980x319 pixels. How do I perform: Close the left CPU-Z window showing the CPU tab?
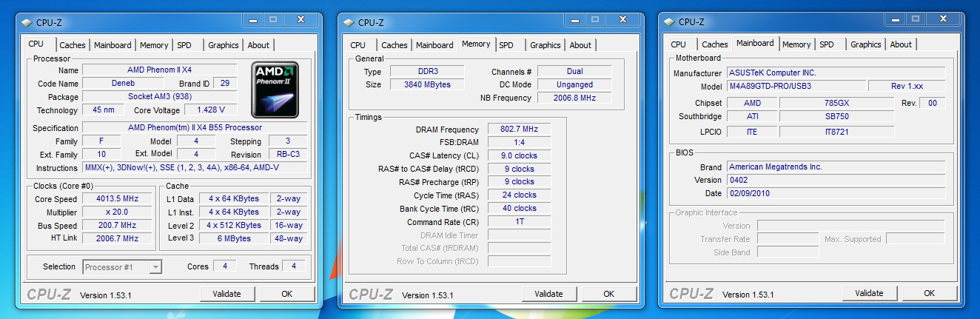pos(301,19)
